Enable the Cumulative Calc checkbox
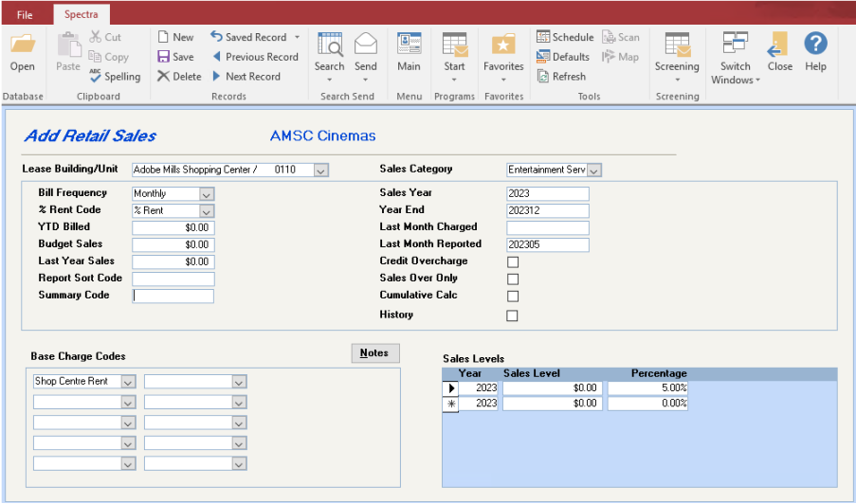856x504 pixels. (513, 296)
